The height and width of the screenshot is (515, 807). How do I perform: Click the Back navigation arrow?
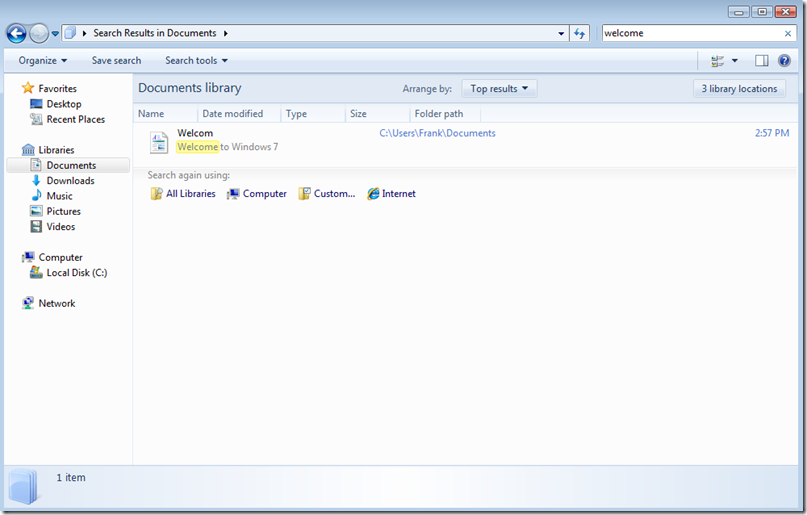[16, 33]
